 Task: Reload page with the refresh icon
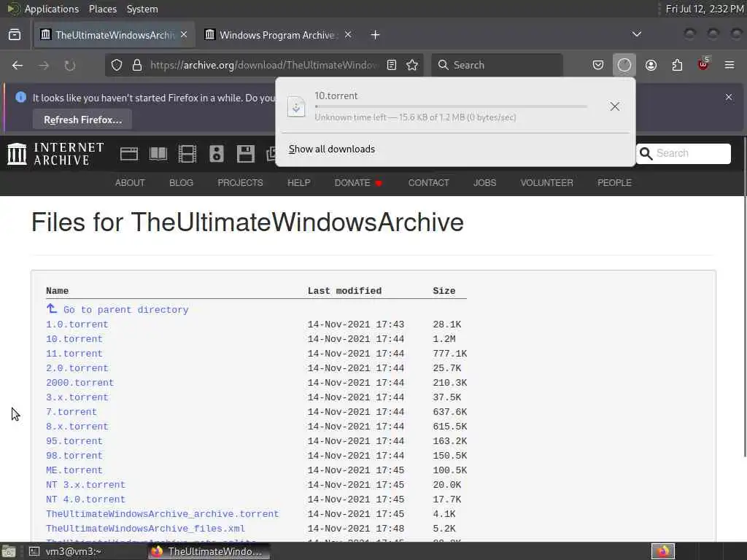coord(70,65)
